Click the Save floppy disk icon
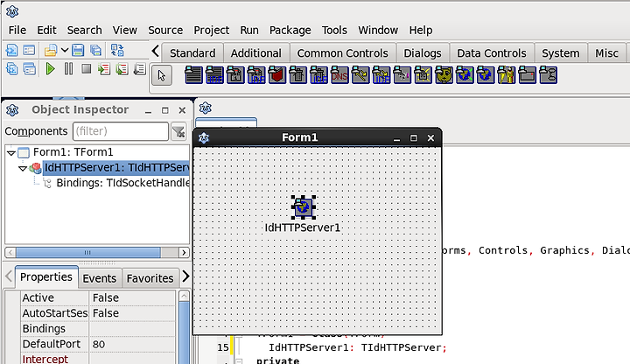This screenshot has height=364, width=630. [x=78, y=50]
